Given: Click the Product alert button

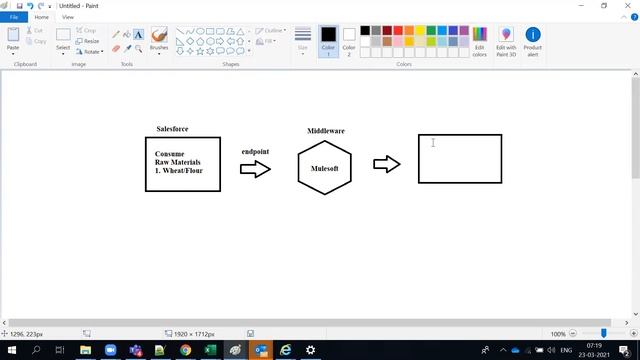Looking at the screenshot, I should click(533, 42).
